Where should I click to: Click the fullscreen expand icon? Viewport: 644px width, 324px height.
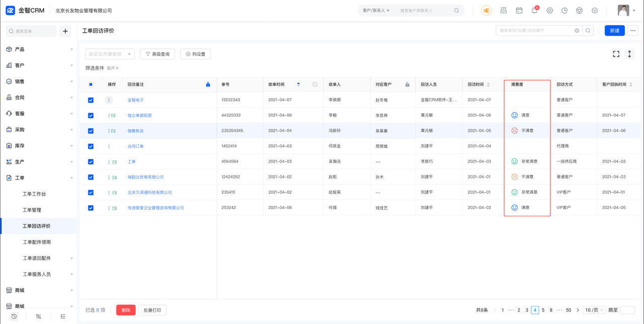(616, 54)
